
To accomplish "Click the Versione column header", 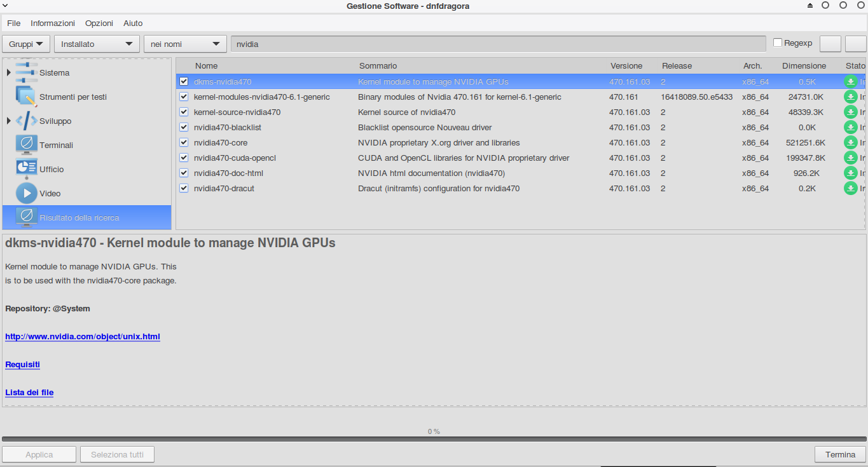I will click(626, 65).
